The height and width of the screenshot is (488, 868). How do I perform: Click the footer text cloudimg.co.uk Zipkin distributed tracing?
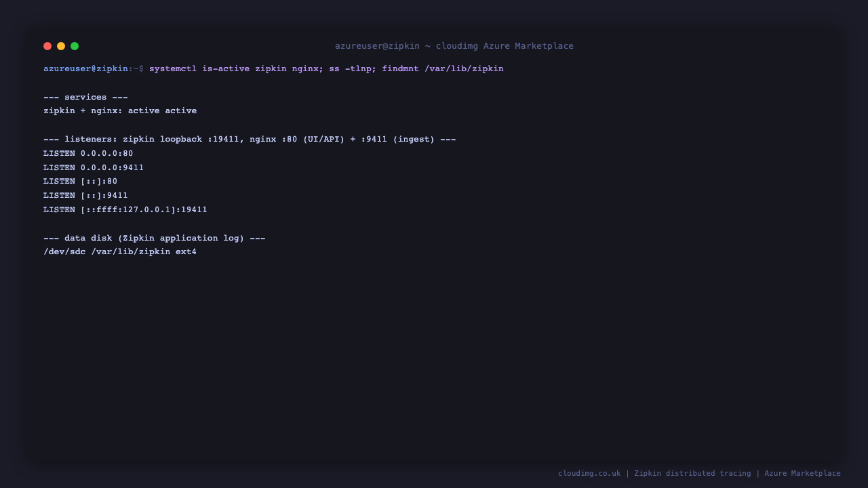(x=699, y=473)
